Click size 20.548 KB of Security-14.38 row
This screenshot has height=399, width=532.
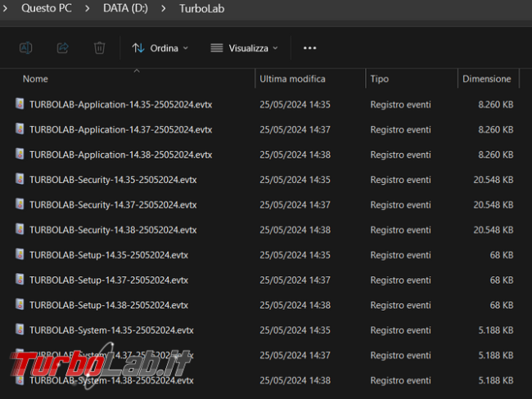click(494, 231)
